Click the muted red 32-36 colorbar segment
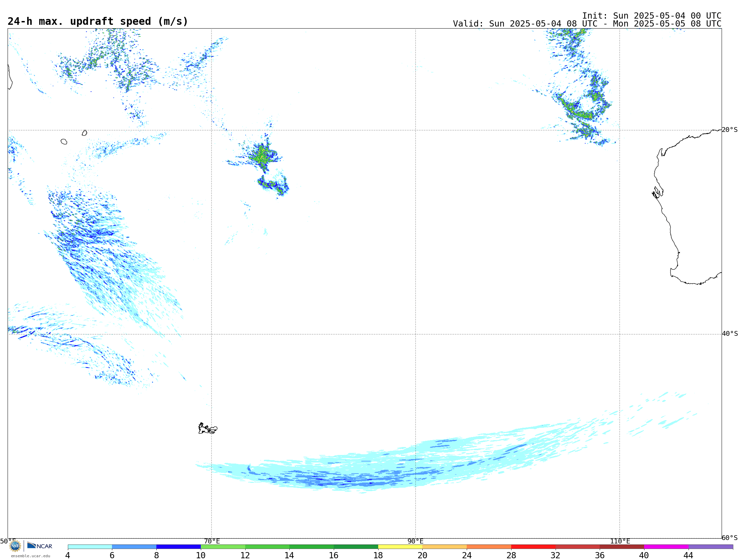This screenshot has height=560, width=744. pos(578,547)
